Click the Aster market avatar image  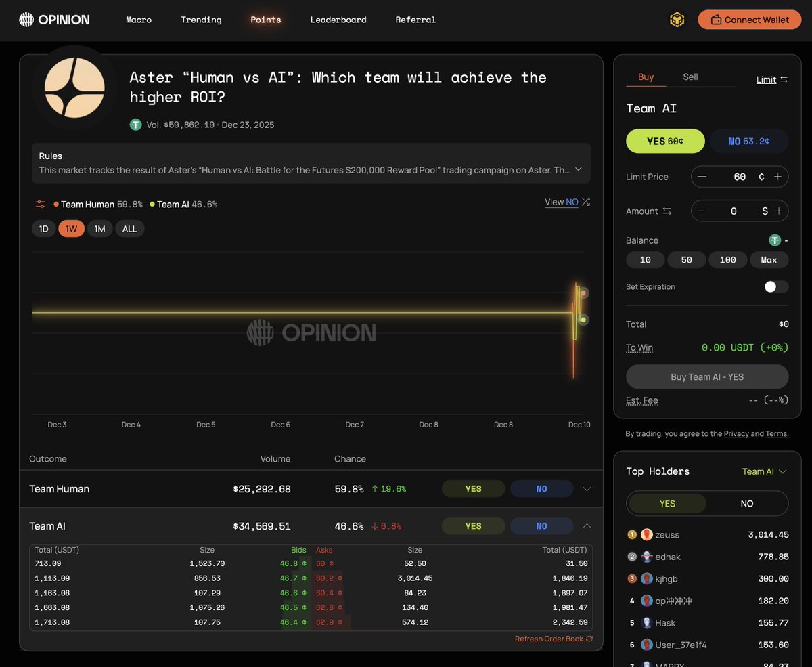74,88
